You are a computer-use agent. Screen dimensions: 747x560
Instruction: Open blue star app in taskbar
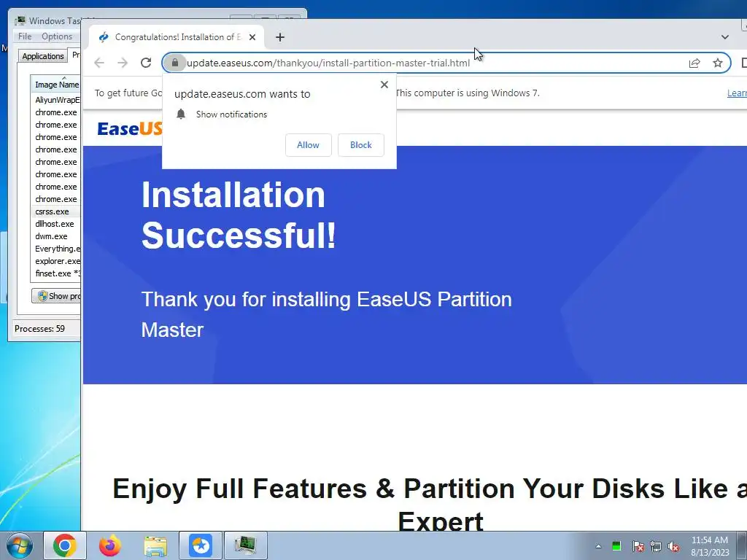pyautogui.click(x=201, y=545)
